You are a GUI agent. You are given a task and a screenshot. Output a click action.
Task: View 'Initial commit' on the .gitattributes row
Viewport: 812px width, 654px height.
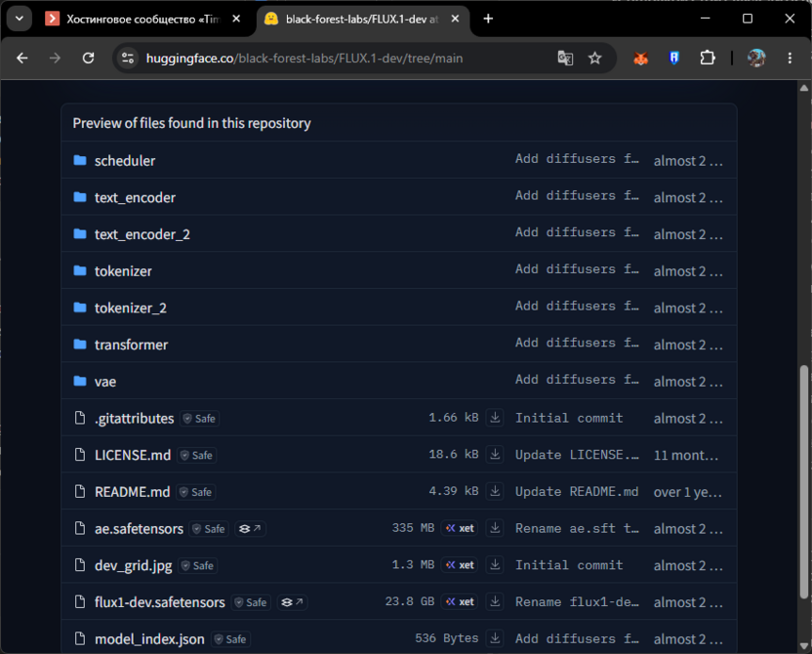(x=569, y=418)
